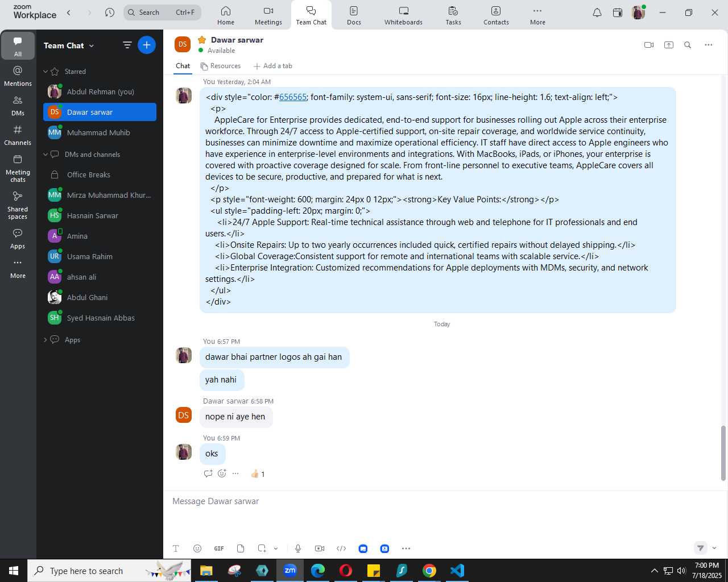This screenshot has height=582, width=728.
Task: Open the Usama Rahim chat
Action: [100, 256]
